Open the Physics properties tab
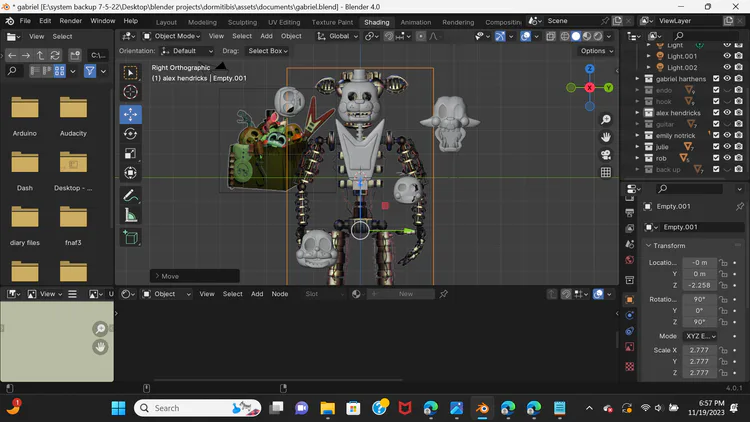This screenshot has height=422, width=750. (x=629, y=315)
